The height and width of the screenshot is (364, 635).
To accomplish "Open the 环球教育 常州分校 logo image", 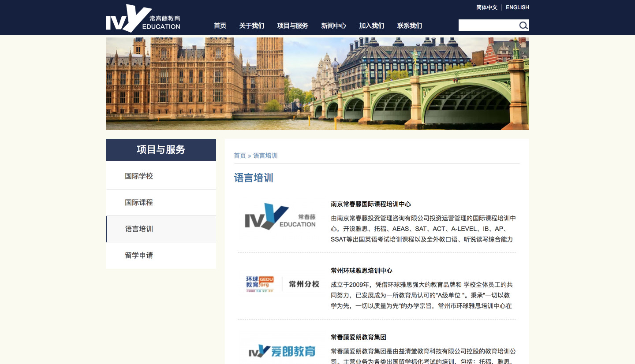I will [282, 284].
